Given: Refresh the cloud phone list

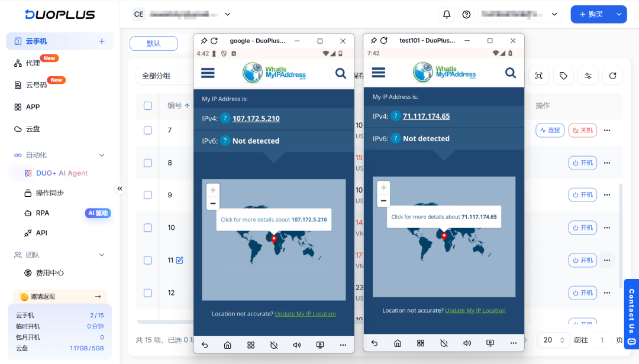Looking at the screenshot, I should (612, 76).
